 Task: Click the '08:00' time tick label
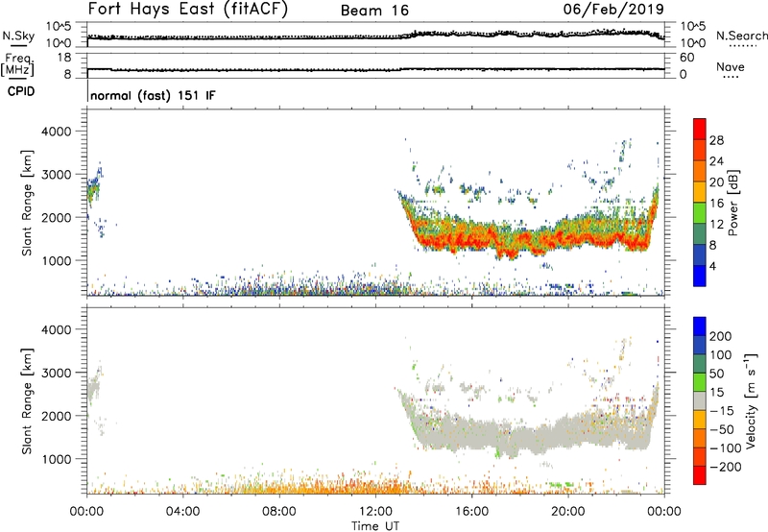click(279, 512)
